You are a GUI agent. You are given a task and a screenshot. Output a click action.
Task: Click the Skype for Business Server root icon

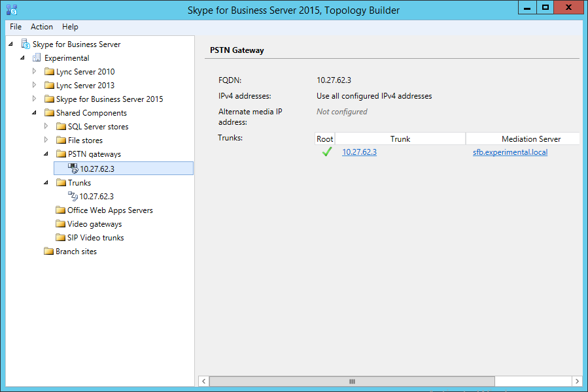(26, 44)
